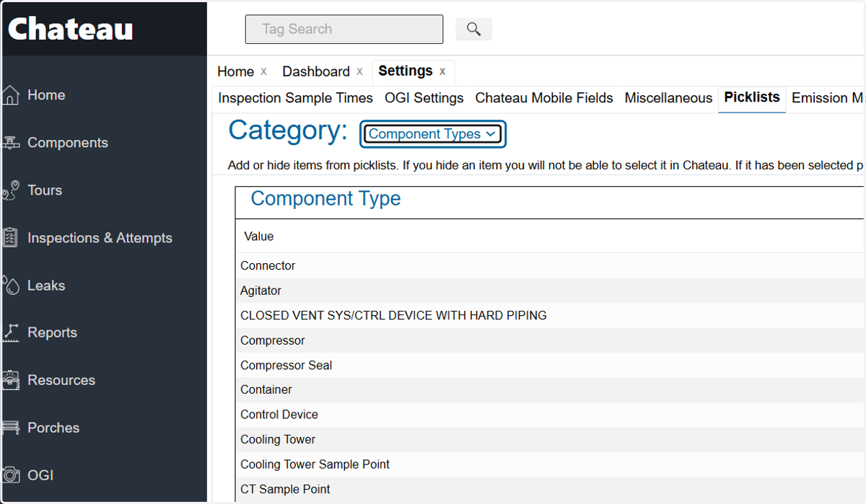Open Leaks from the sidebar
This screenshot has height=504, width=866.
pyautogui.click(x=46, y=286)
